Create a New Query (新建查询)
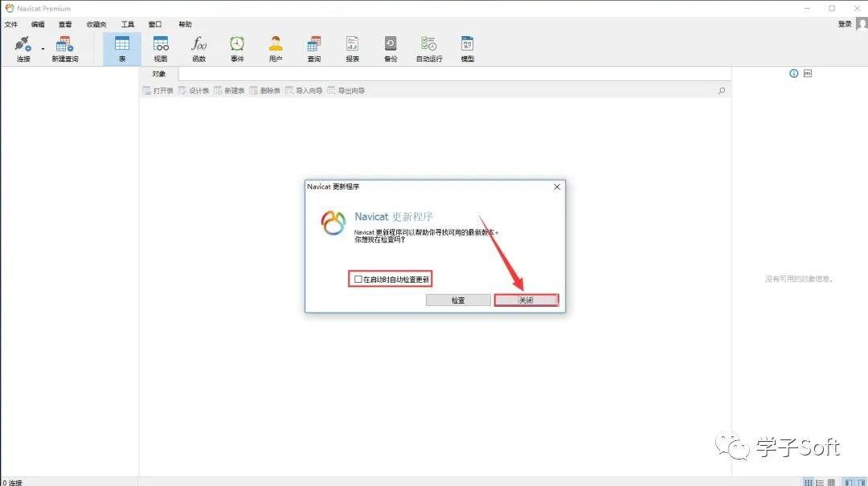 65,49
